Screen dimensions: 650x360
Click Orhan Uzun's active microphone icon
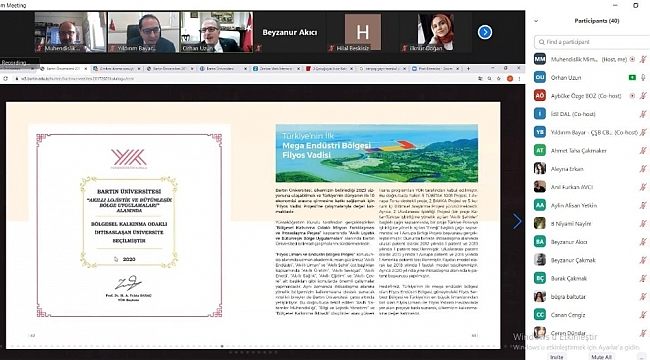click(643, 78)
